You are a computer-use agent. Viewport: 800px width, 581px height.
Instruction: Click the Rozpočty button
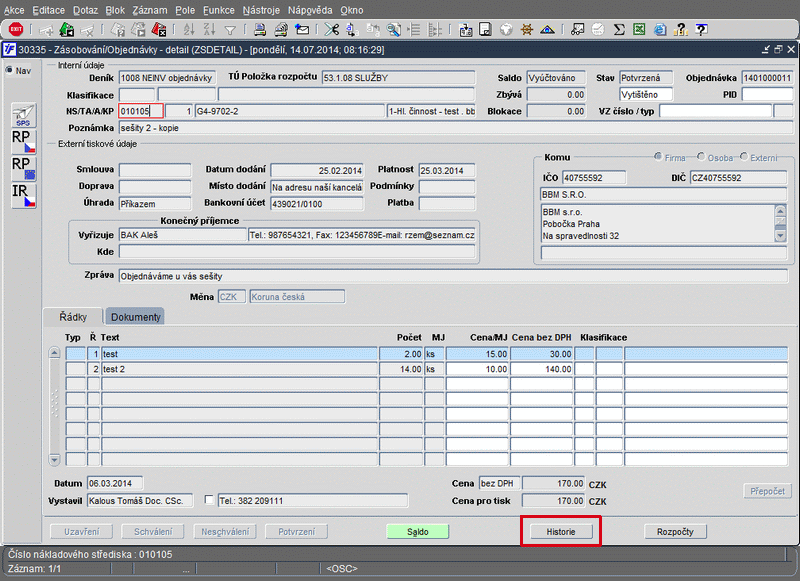tap(675, 532)
